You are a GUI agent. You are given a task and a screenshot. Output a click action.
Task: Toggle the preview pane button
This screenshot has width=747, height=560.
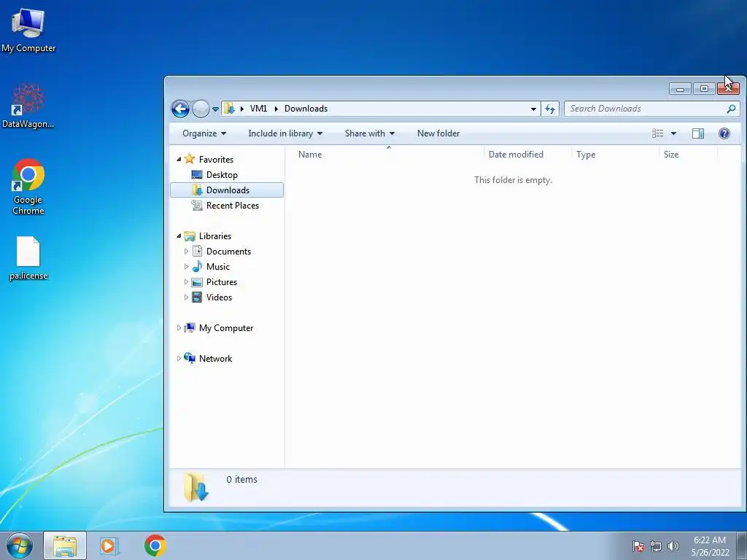(x=698, y=133)
